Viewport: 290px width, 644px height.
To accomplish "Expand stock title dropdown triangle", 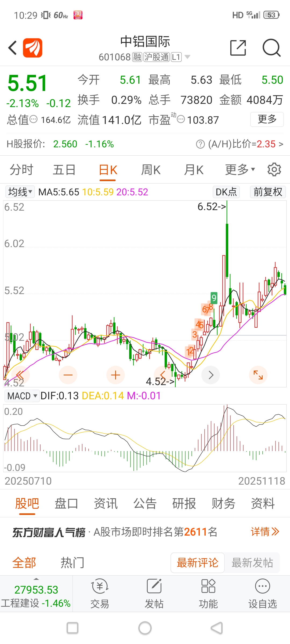I will pyautogui.click(x=187, y=57).
